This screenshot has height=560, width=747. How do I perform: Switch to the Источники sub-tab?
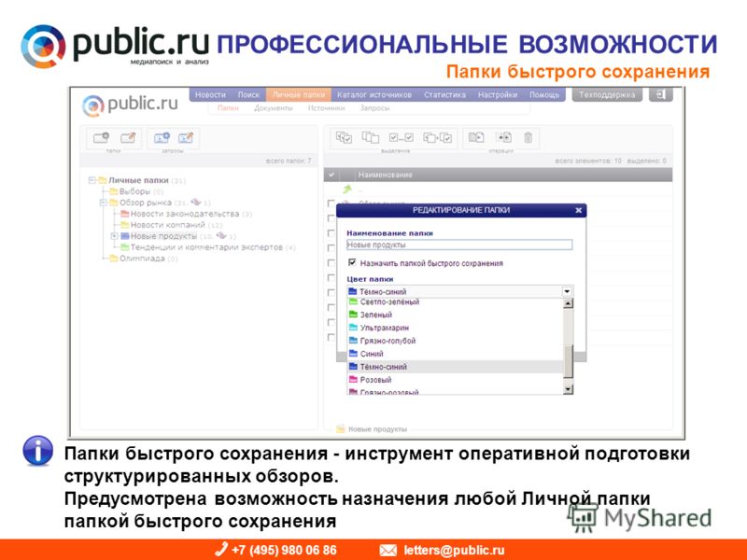click(326, 108)
